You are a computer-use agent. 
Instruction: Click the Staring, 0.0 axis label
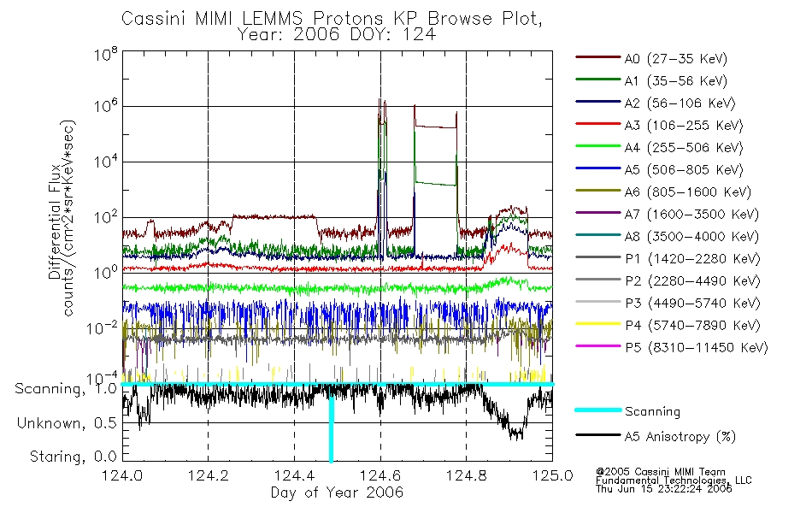[x=73, y=457]
